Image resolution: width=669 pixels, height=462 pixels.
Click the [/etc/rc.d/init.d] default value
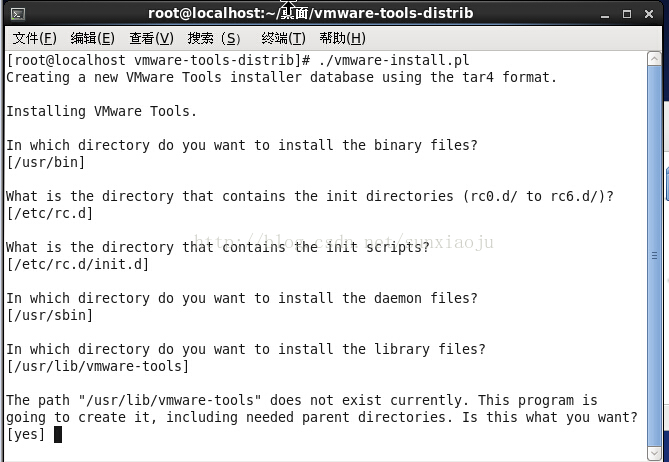point(77,264)
